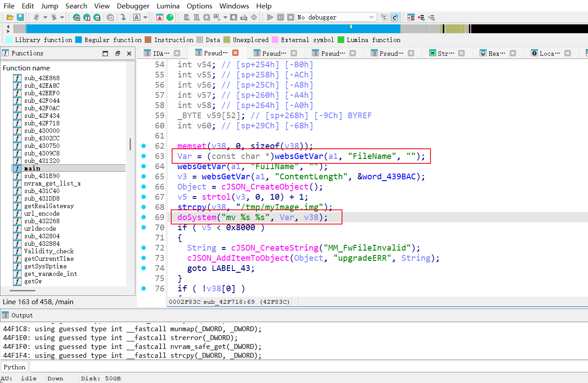Click the Stop process toolbar icon

[x=291, y=17]
